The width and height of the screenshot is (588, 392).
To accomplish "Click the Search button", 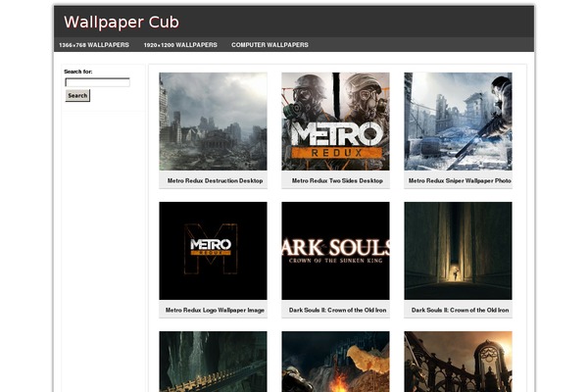I will coord(77,96).
